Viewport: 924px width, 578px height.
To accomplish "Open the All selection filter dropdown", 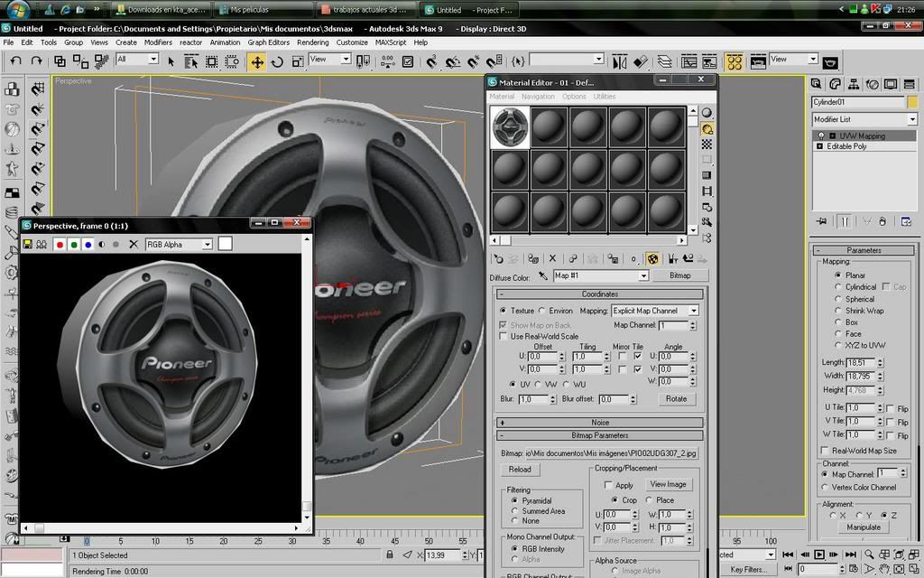I will coord(153,59).
